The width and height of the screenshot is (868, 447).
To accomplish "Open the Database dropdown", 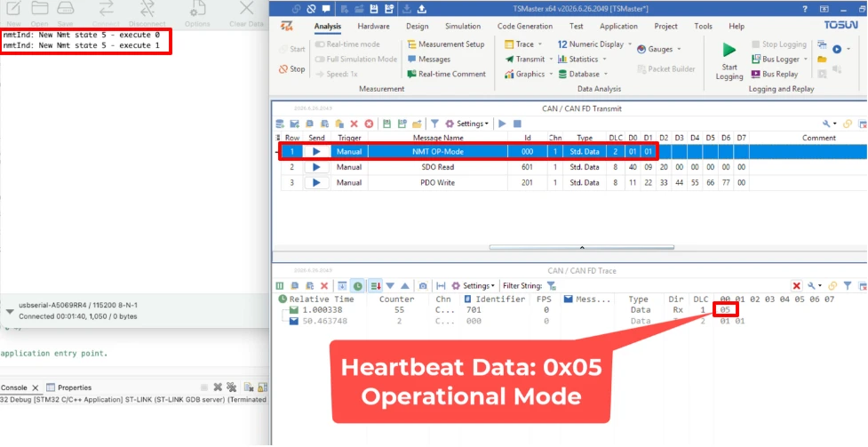I will pos(606,75).
